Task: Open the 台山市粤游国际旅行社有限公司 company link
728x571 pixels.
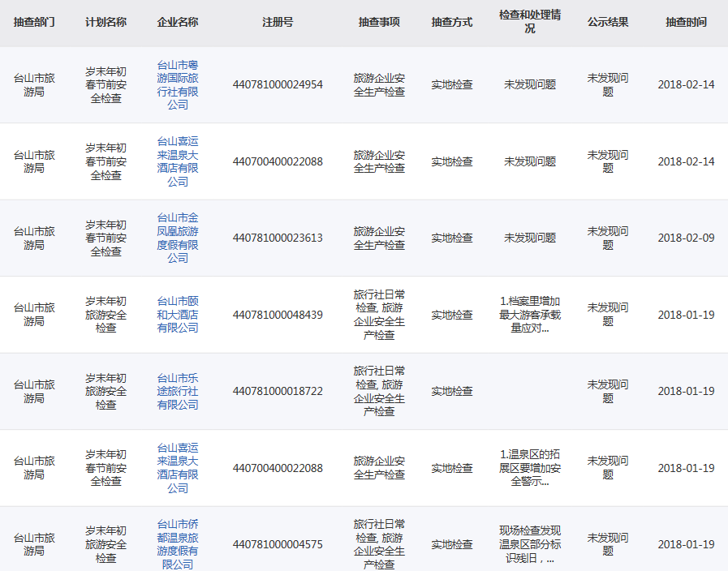Action: [177, 84]
